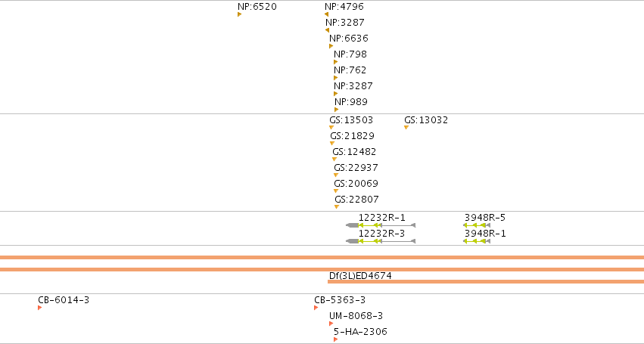Viewport: 644px width, 344px height.
Task: Click the orange bar under Df(3L)ED4674
Action: point(486,281)
